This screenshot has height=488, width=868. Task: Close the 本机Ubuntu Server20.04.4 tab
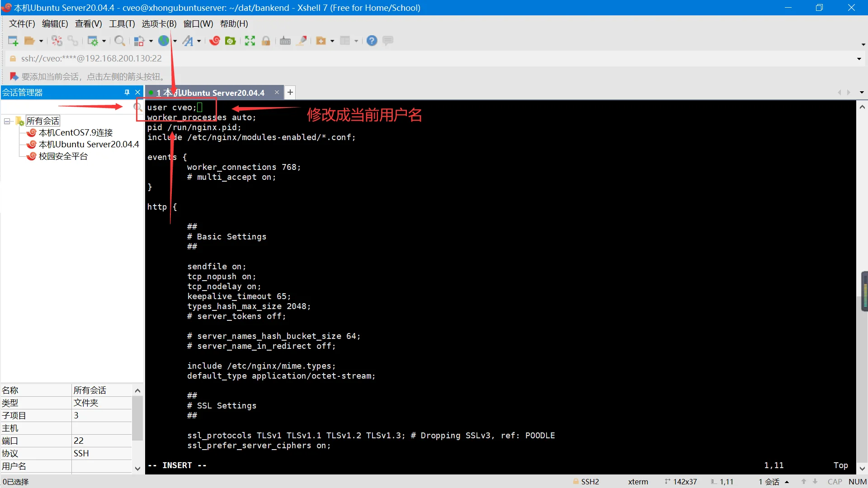pos(277,92)
